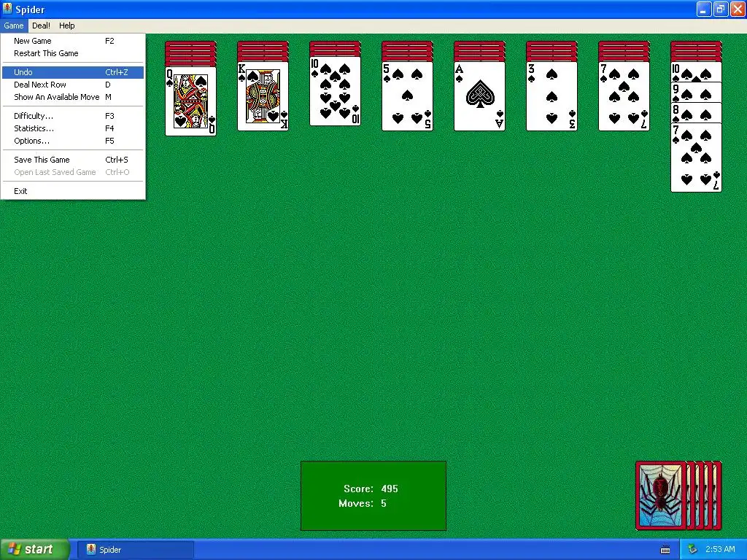
Task: Click Undo in the Game menu
Action: click(73, 72)
